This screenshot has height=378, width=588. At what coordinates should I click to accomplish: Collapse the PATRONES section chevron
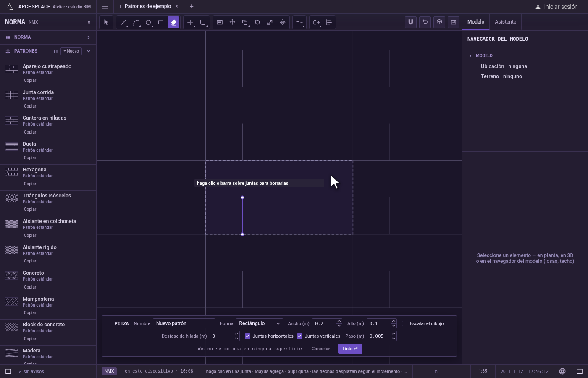pyautogui.click(x=89, y=51)
